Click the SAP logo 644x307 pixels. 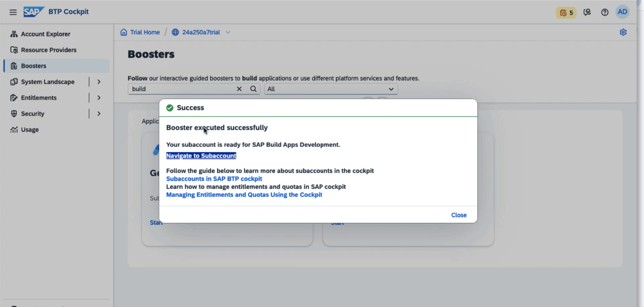coord(34,12)
